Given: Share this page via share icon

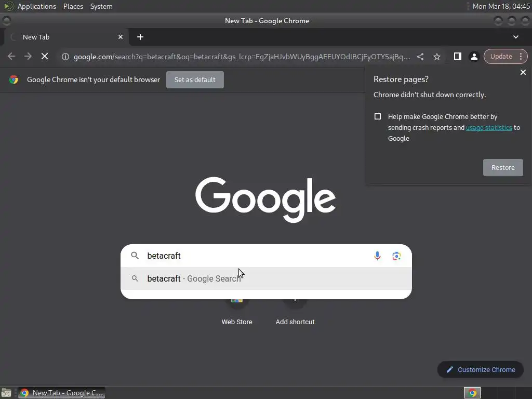Looking at the screenshot, I should click(420, 57).
